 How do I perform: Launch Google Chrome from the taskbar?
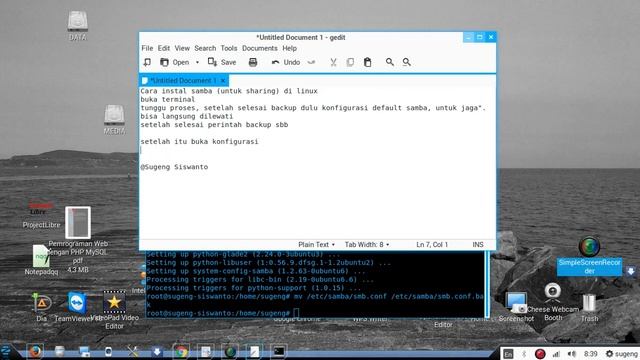point(180,351)
